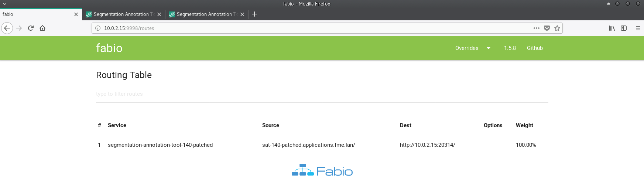Click the Overrides dropdown arrow

489,48
